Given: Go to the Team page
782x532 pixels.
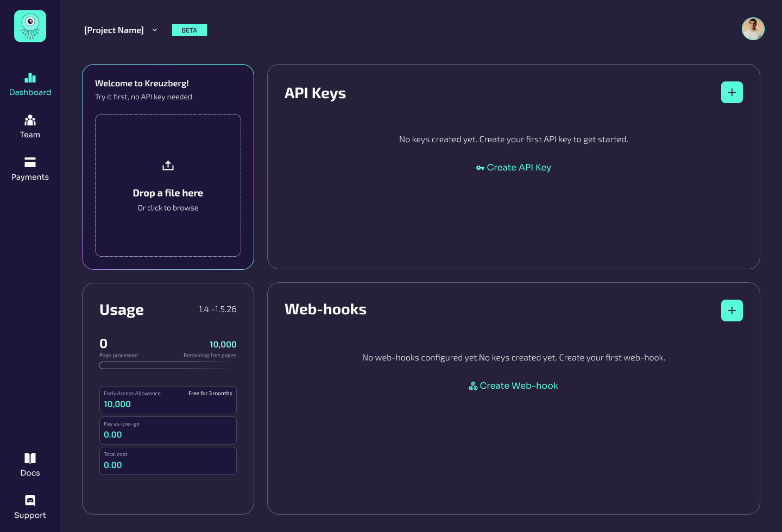Looking at the screenshot, I should [30, 127].
